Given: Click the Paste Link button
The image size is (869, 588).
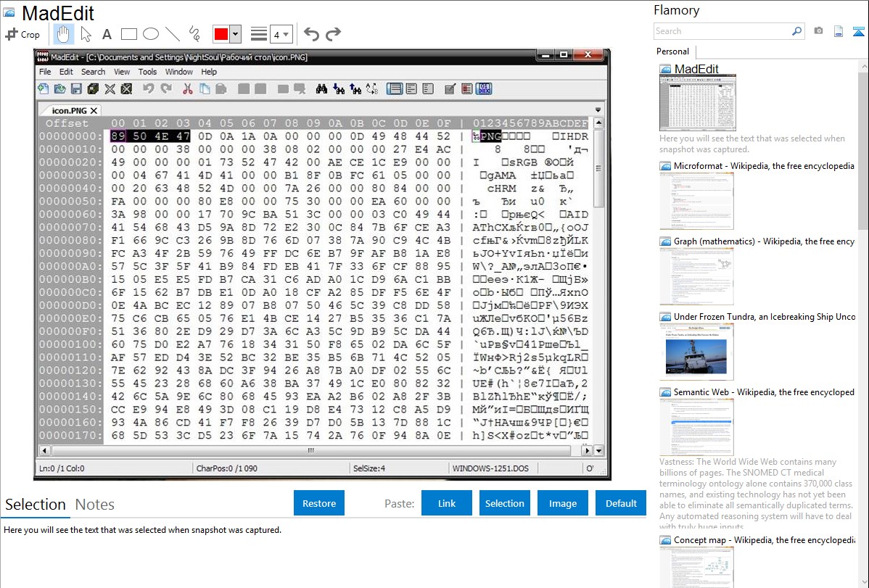Looking at the screenshot, I should click(x=447, y=503).
